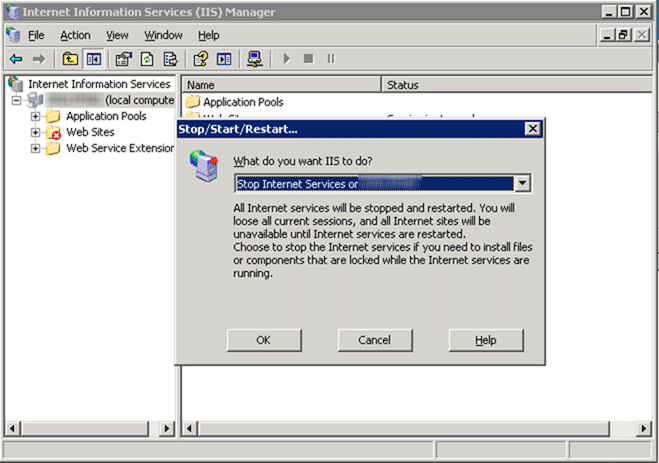
Task: Sort by the Status column header
Action: point(518,85)
